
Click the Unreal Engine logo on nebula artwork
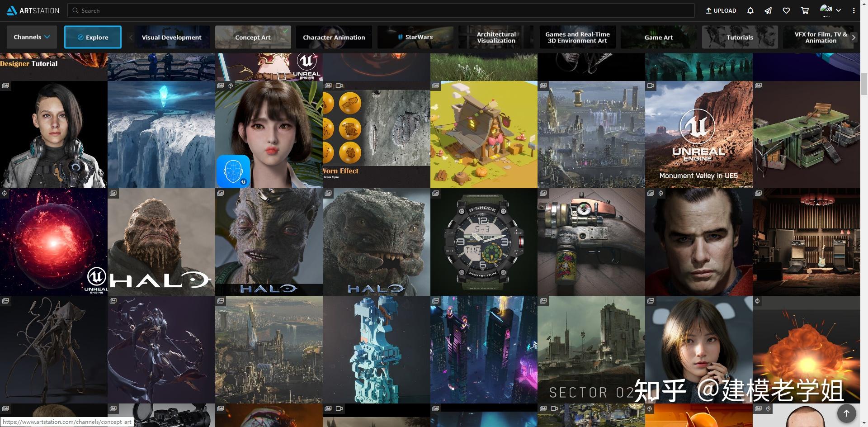pos(96,280)
